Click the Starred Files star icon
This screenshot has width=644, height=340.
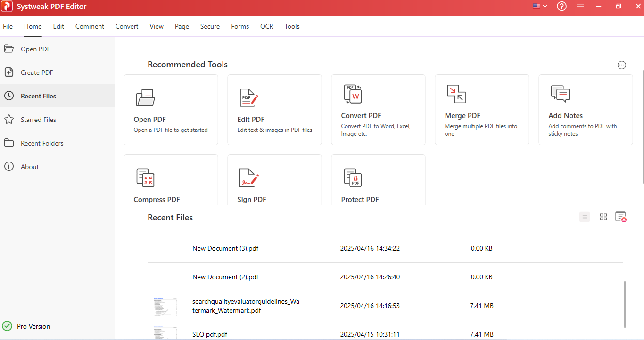click(8, 119)
